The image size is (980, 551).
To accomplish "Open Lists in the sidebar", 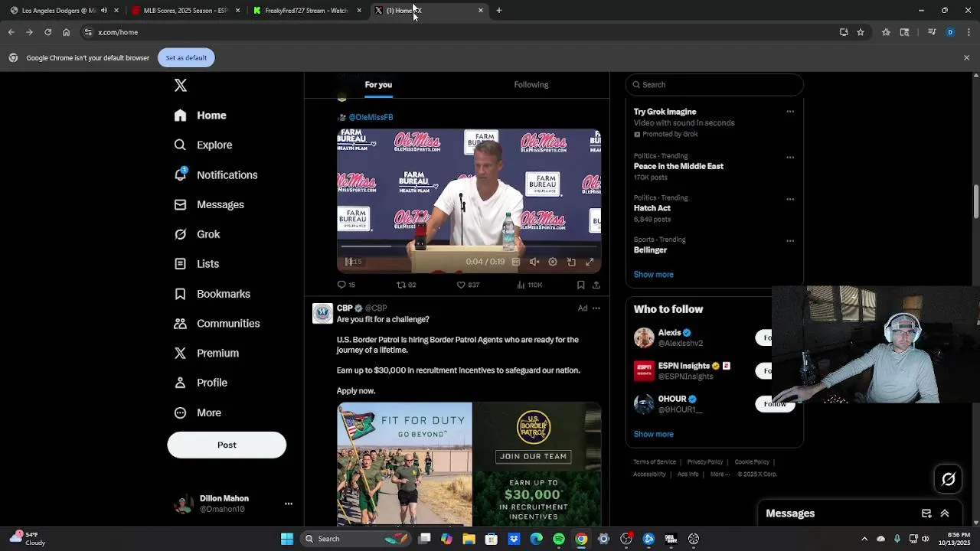I will 197,264.
